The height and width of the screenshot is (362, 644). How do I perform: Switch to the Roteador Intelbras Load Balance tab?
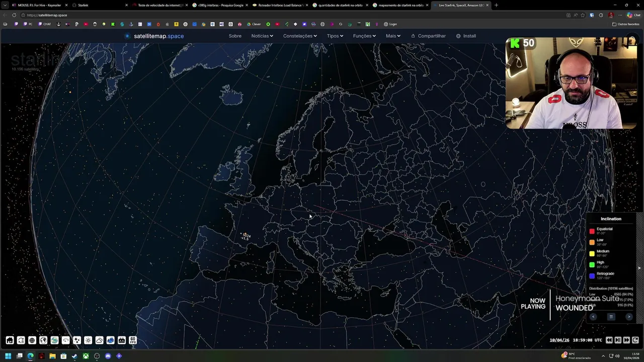(x=280, y=5)
